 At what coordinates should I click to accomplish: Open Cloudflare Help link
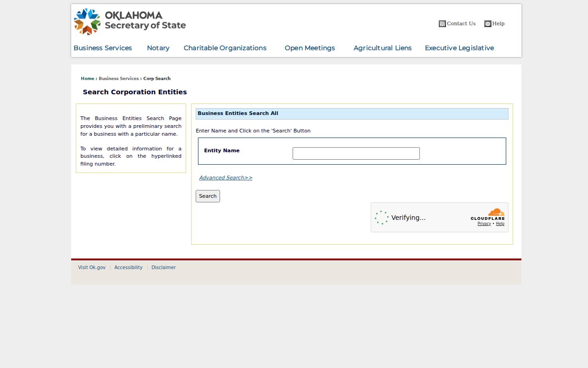coord(500,224)
